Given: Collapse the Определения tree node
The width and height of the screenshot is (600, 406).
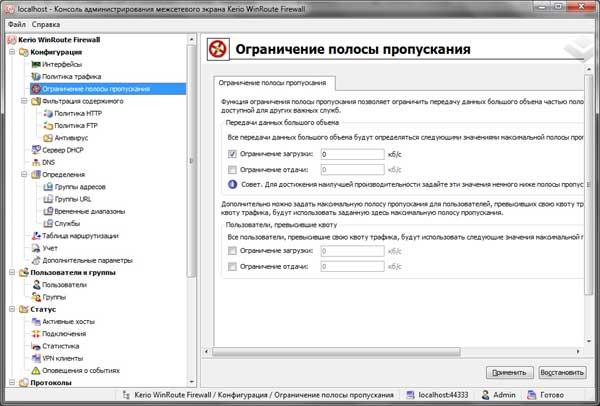Looking at the screenshot, I should pyautogui.click(x=24, y=174).
